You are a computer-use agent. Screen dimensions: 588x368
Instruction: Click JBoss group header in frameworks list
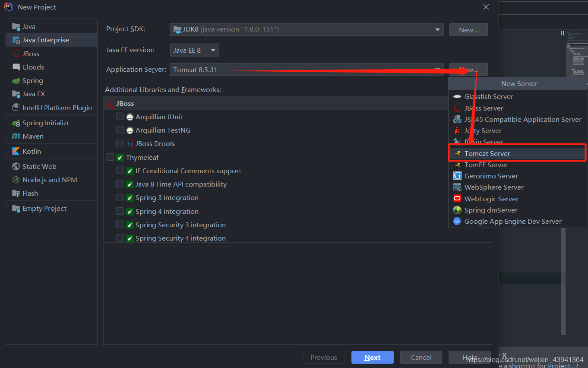(x=276, y=103)
